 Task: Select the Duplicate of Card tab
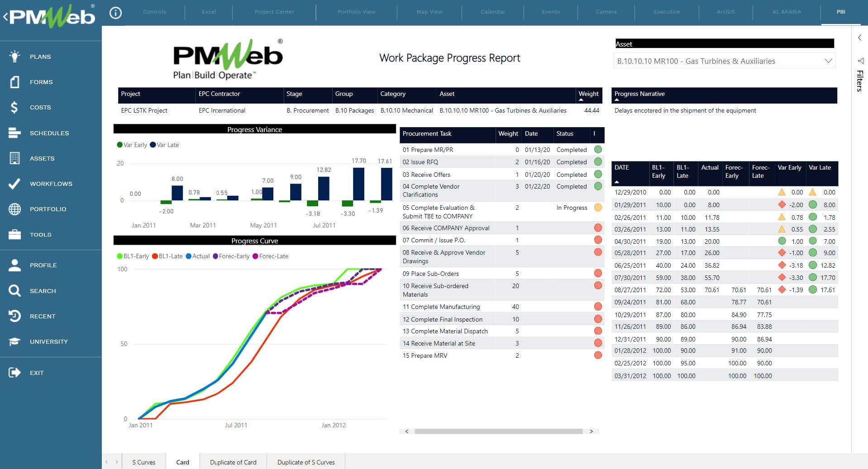(233, 462)
